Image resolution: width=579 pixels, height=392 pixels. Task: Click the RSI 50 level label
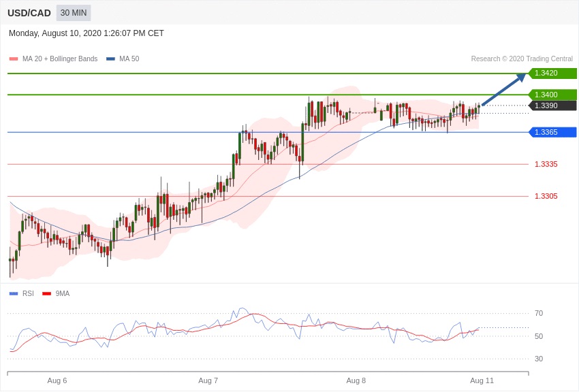[x=539, y=336]
